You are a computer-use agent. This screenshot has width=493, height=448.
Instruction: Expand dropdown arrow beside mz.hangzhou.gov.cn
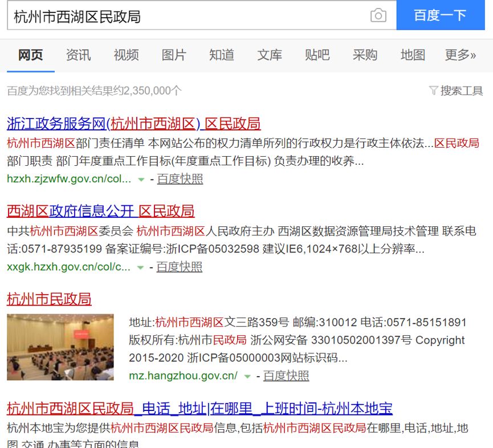pos(247,377)
